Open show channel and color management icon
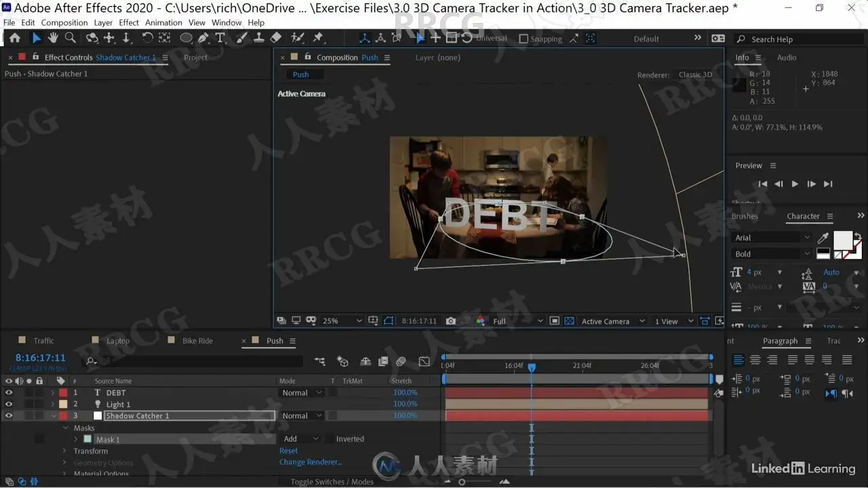The image size is (868, 488). click(x=480, y=321)
